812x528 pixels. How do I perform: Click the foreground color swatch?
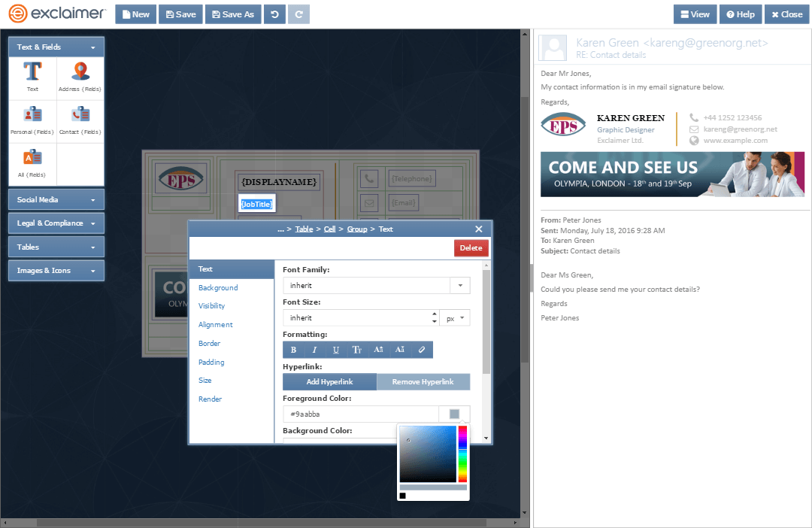click(454, 414)
